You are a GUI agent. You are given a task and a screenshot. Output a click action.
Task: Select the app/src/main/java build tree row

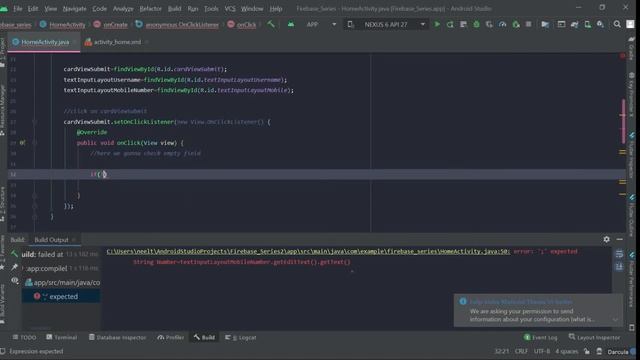pyautogui.click(x=61, y=282)
